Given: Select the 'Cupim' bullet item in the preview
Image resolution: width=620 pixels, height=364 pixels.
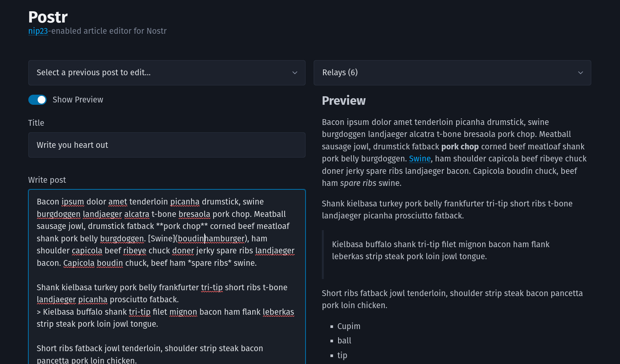Looking at the screenshot, I should pos(349,326).
